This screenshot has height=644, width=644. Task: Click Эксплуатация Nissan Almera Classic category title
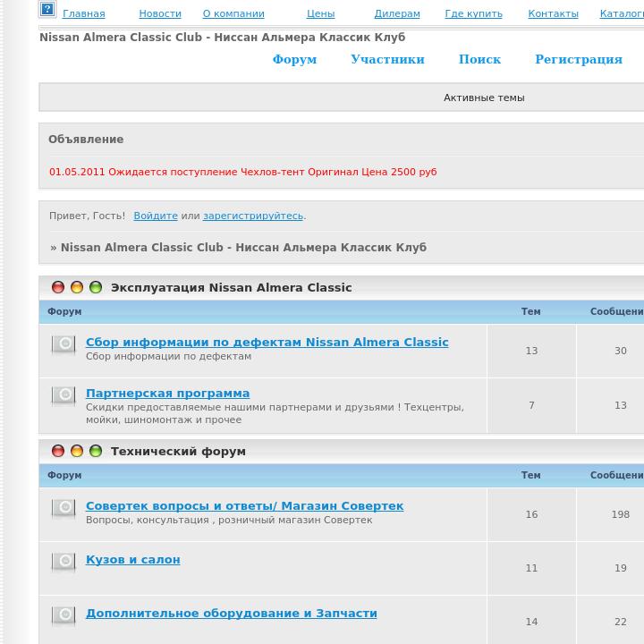point(232,287)
